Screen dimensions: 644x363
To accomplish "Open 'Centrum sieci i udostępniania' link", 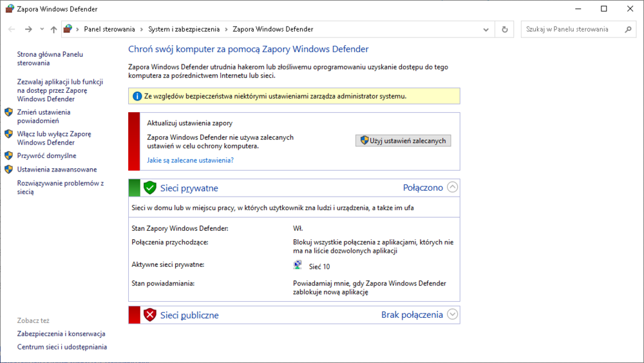I will [62, 347].
